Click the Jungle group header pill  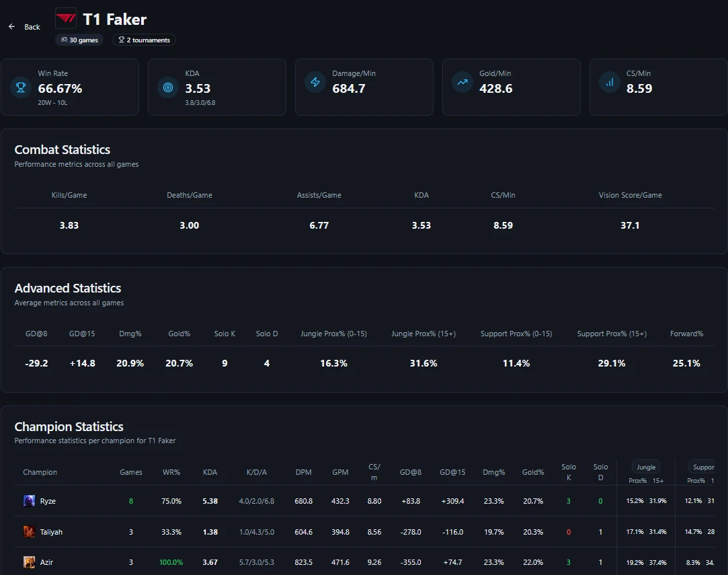tap(646, 467)
